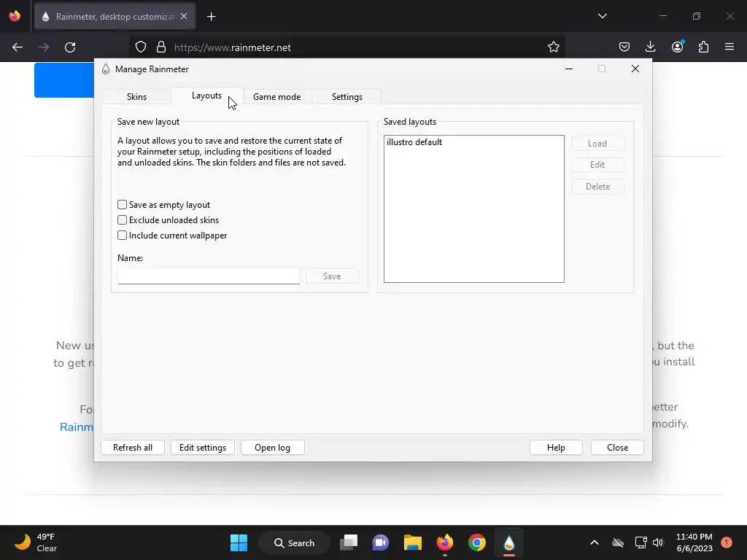Save page to Pocket
The image size is (747, 560).
coord(624,47)
